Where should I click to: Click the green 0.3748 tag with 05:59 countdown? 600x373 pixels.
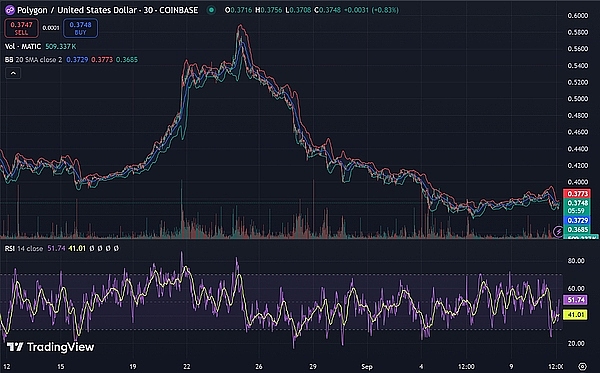tap(577, 207)
